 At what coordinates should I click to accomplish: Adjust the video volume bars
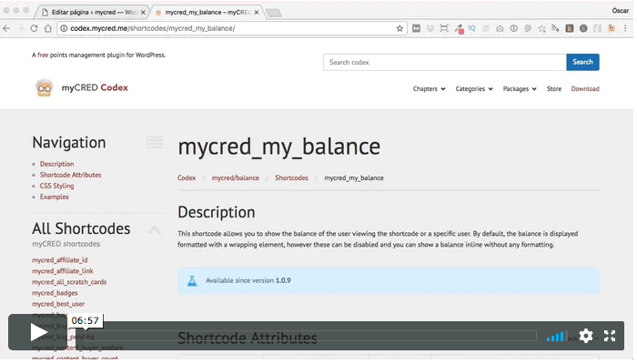coord(557,337)
